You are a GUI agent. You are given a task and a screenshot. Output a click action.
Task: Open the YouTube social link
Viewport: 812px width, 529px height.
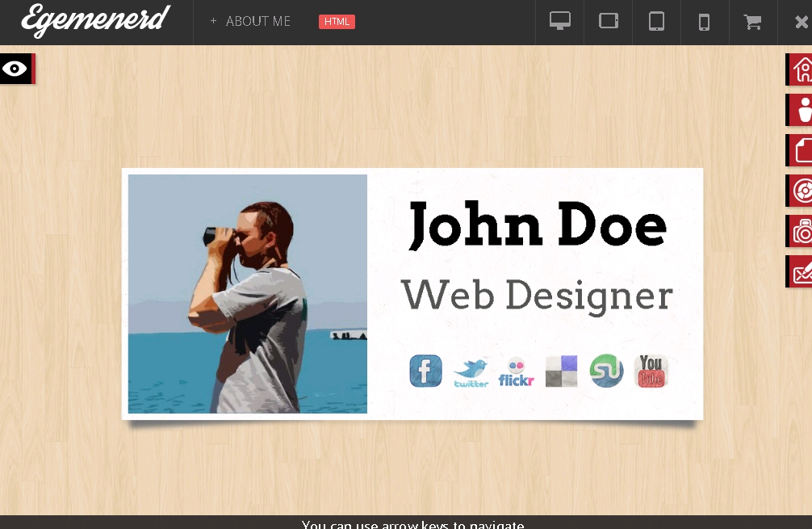pyautogui.click(x=651, y=372)
